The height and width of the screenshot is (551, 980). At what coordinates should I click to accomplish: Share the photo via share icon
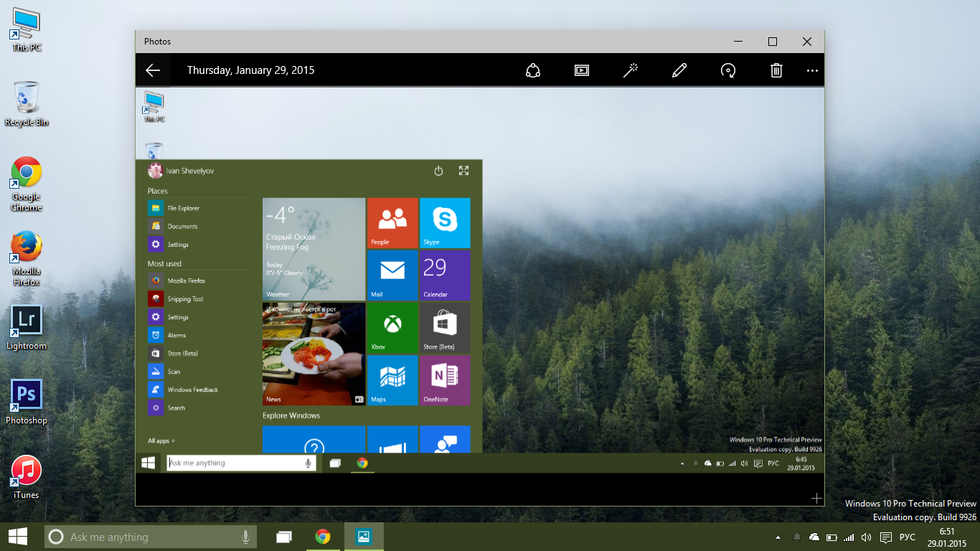(532, 70)
